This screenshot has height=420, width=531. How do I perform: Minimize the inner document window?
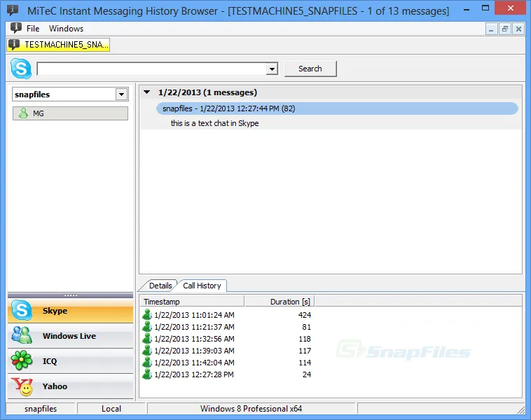coord(491,29)
